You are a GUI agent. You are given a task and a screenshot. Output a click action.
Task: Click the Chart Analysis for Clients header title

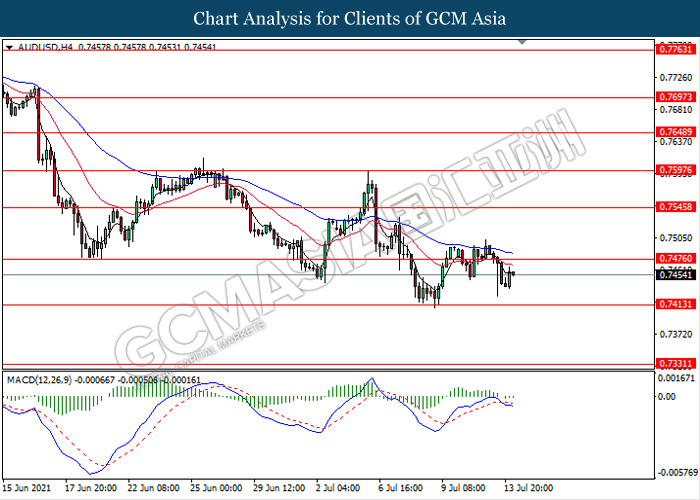point(350,18)
